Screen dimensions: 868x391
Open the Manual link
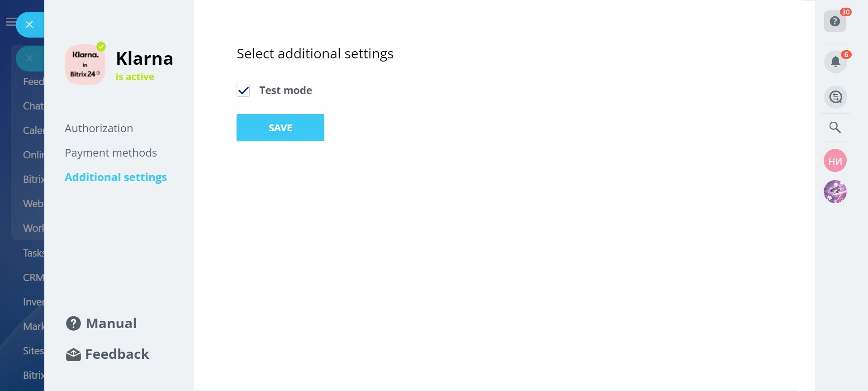111,324
